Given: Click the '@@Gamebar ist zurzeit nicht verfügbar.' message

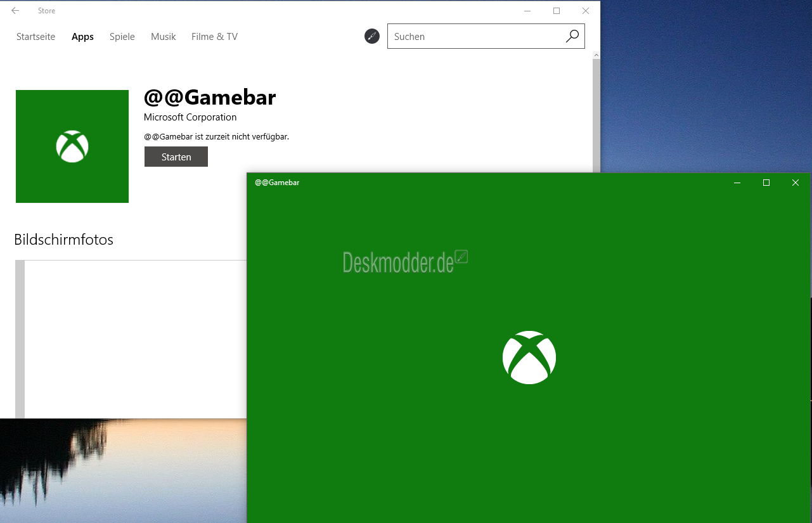Looking at the screenshot, I should click(x=216, y=136).
